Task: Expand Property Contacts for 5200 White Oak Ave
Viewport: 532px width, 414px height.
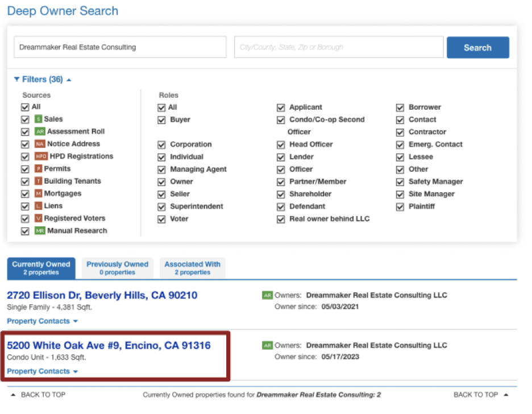Action: click(x=42, y=371)
